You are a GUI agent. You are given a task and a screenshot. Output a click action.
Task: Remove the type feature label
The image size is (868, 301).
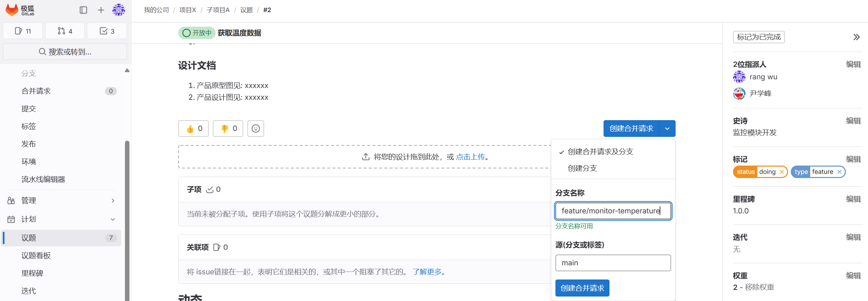click(x=840, y=172)
